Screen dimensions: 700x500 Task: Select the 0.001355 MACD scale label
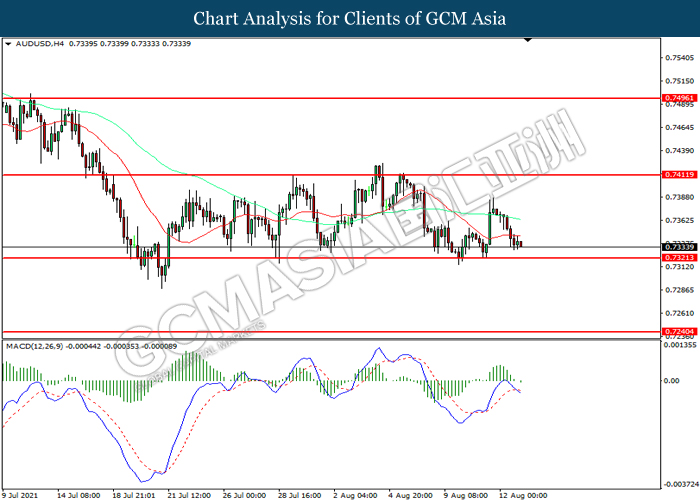[x=682, y=345]
